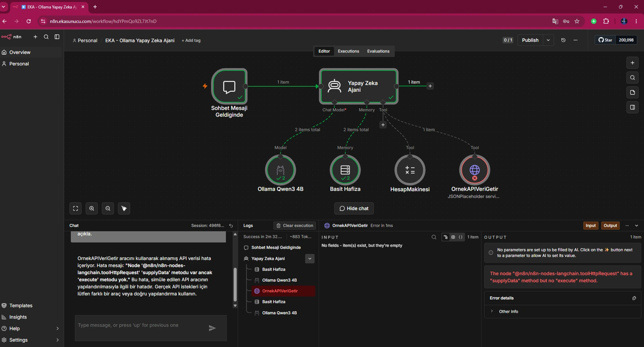Select the Basit Hafiza memory node on canvas
The width and height of the screenshot is (644, 347).
tap(345, 170)
